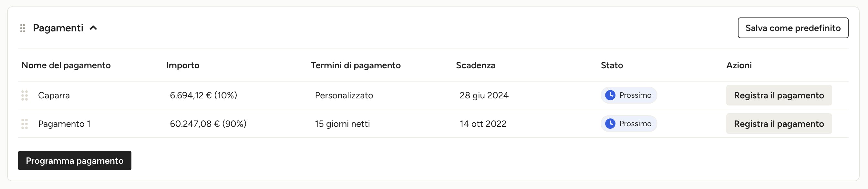Click Programma pagamento button
868x189 pixels.
[75, 160]
